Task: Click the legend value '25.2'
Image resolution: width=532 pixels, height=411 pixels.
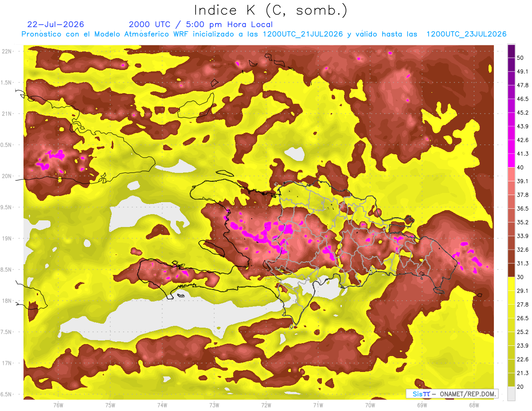Action: pyautogui.click(x=522, y=332)
